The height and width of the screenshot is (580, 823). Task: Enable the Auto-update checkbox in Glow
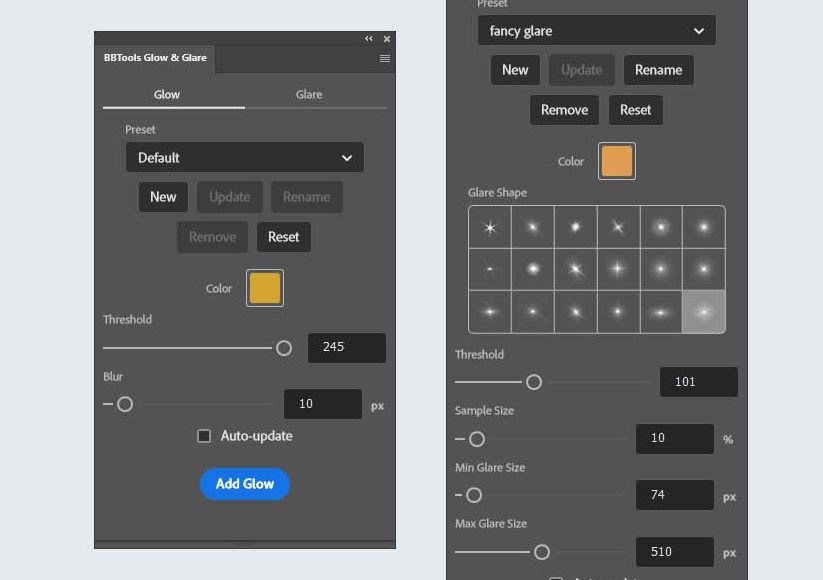click(204, 436)
